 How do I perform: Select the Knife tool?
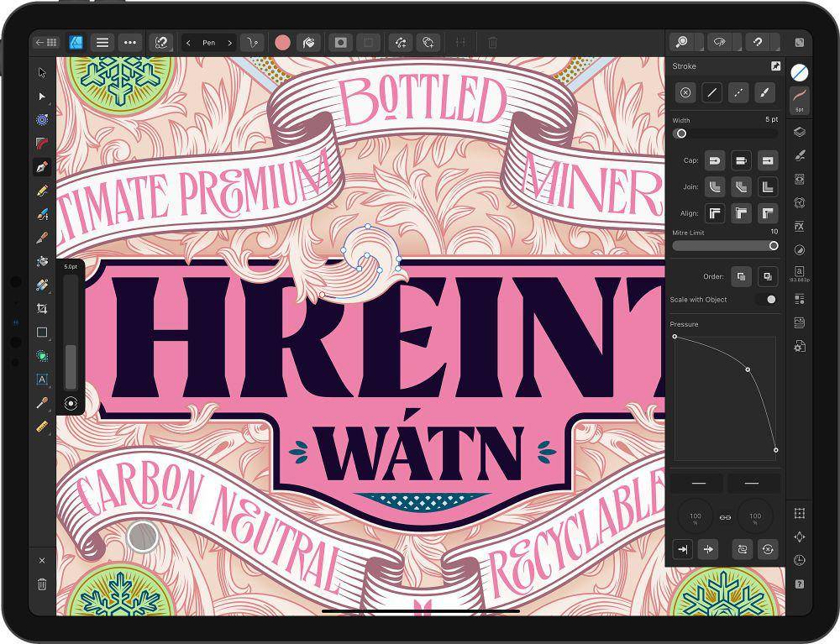[42, 238]
